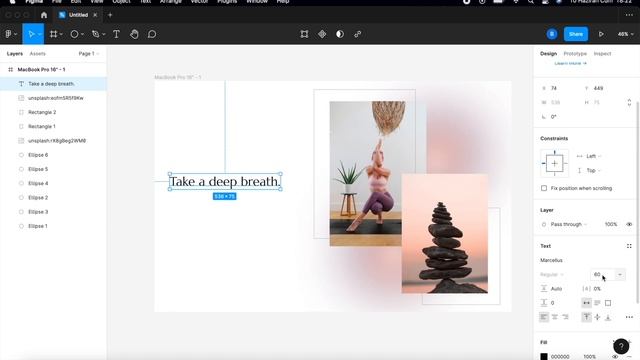Click the Create component icon

[322, 34]
